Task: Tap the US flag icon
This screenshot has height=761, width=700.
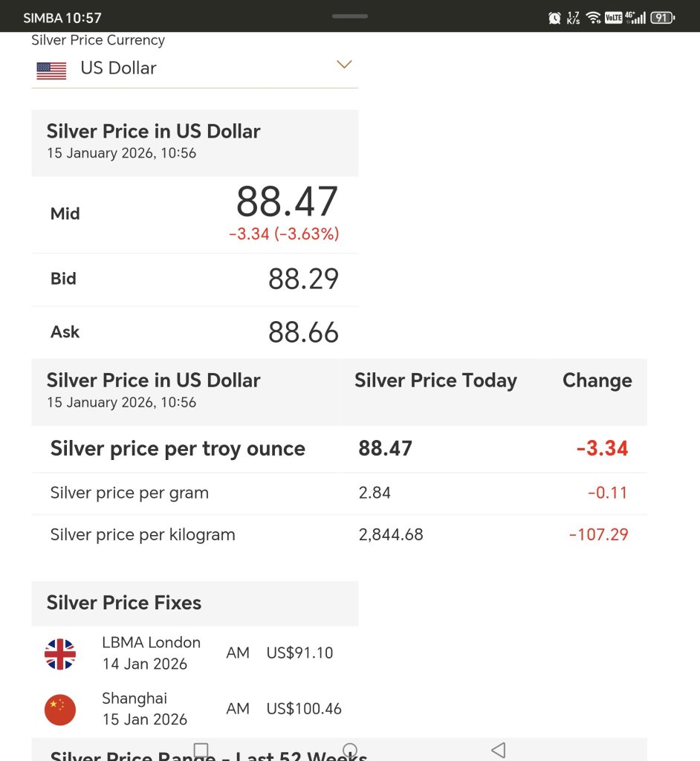Action: click(x=51, y=71)
